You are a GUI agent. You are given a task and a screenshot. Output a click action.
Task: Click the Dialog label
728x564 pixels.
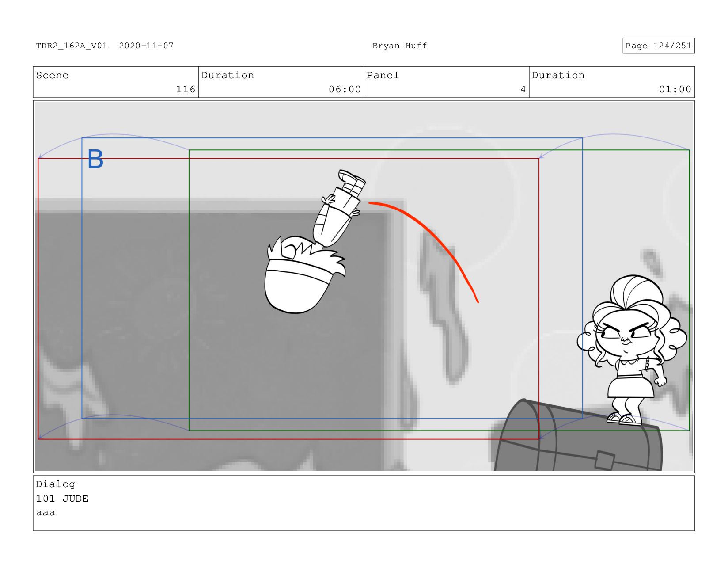[55, 484]
